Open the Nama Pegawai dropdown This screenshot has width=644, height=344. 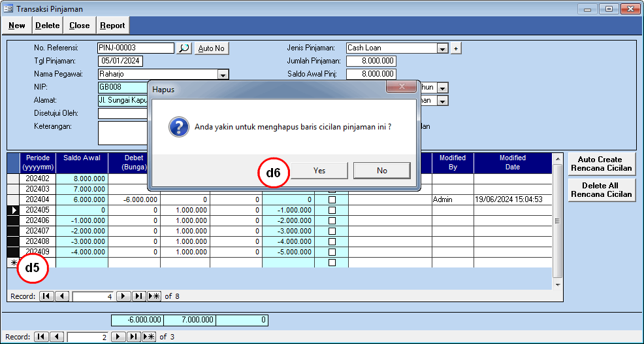223,75
